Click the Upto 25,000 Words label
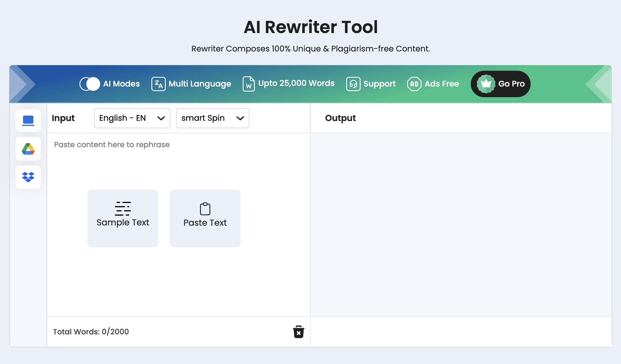The image size is (621, 364). tap(296, 83)
